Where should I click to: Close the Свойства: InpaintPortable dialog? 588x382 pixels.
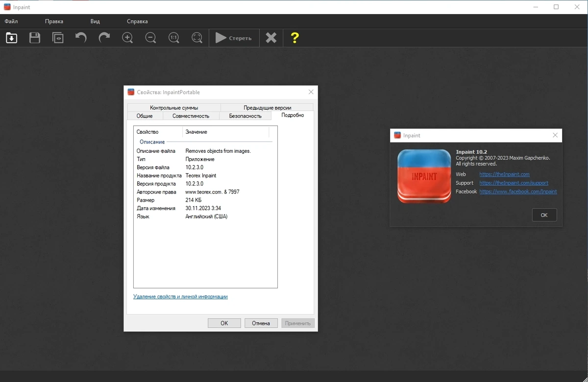pos(311,92)
